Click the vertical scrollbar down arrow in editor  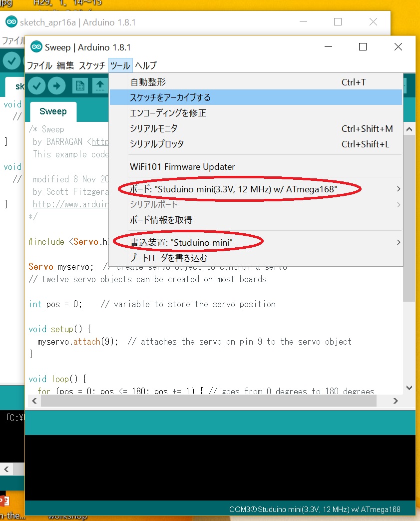[x=410, y=387]
